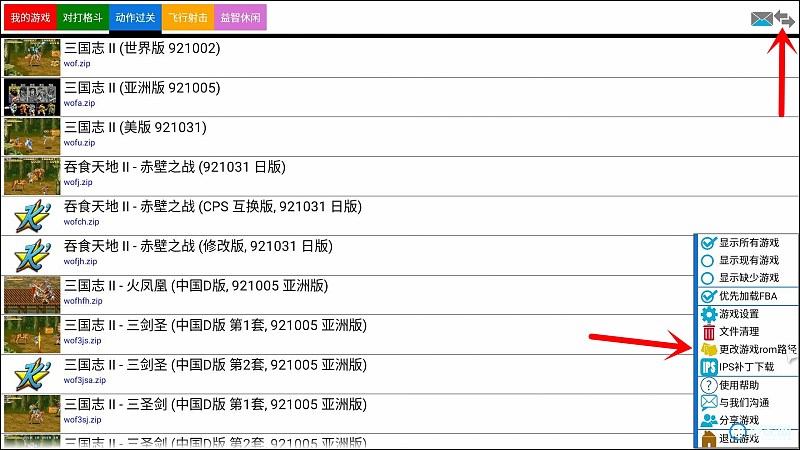
Task: Click thumbnail of 三国志 II (亚洲版 921005)
Action: (32, 97)
